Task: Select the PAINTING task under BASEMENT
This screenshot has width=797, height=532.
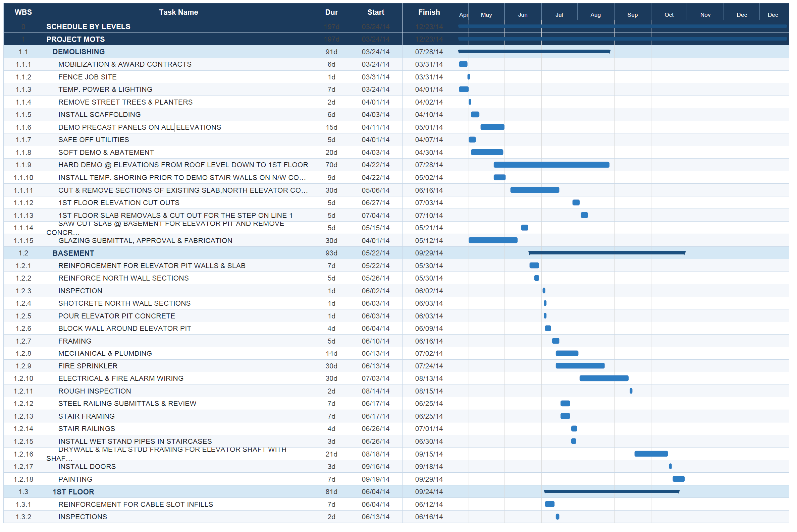Action: click(x=75, y=479)
